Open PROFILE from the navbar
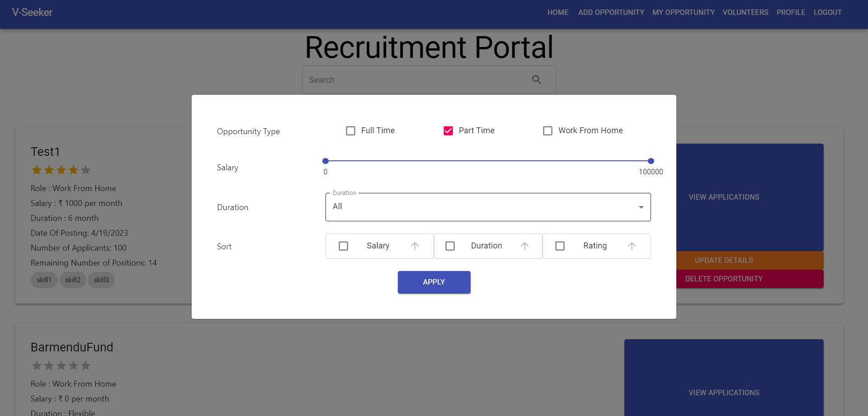Screen dimensions: 868x416 pos(791,13)
